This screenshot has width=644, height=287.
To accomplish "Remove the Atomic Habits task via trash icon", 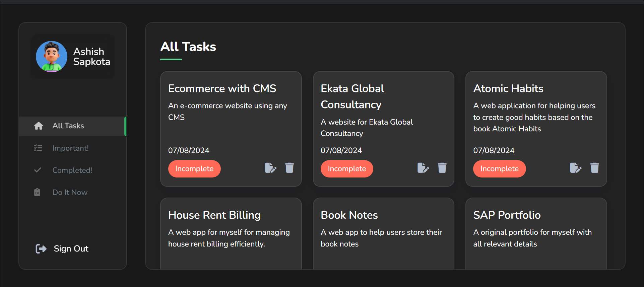I will [x=595, y=168].
